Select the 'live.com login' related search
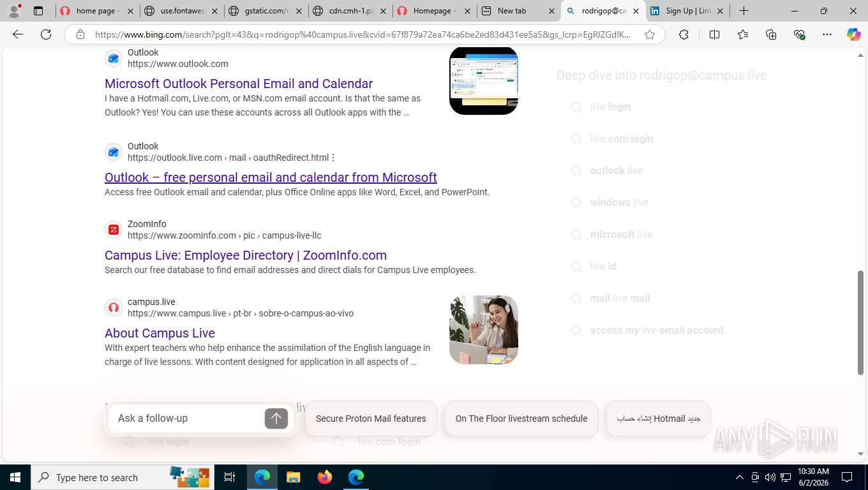Viewport: 868px width, 490px height. pyautogui.click(x=622, y=139)
